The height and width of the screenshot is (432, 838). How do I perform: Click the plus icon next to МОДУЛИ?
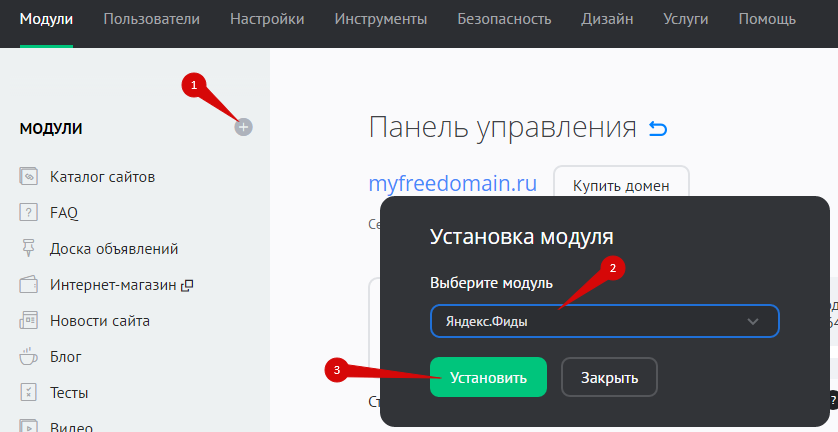point(244,127)
